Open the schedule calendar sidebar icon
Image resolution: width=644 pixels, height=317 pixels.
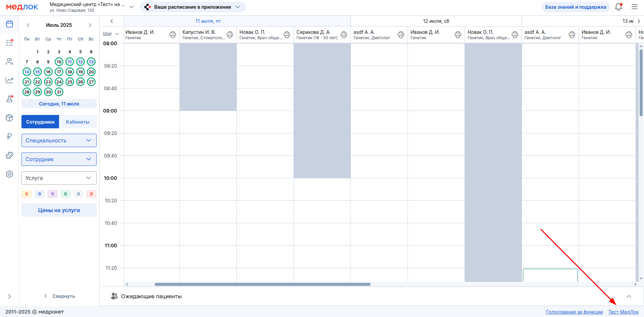click(x=9, y=24)
